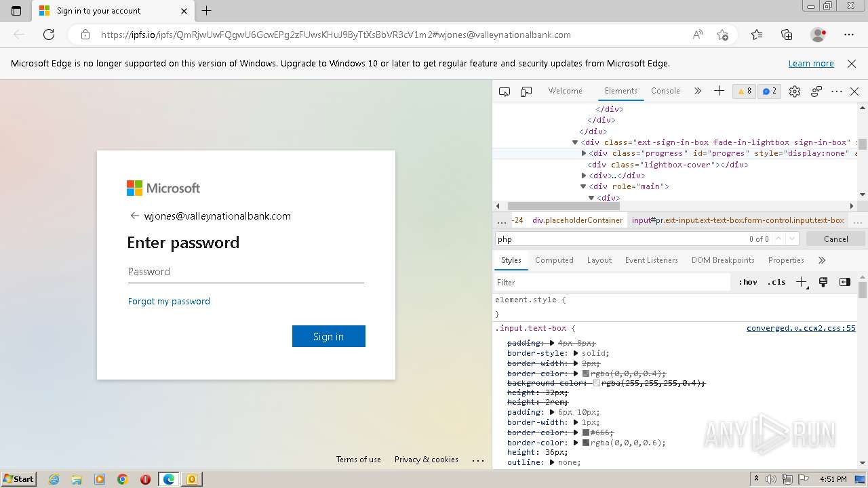
Task: Activate the inspect element picker tool
Action: tap(505, 91)
